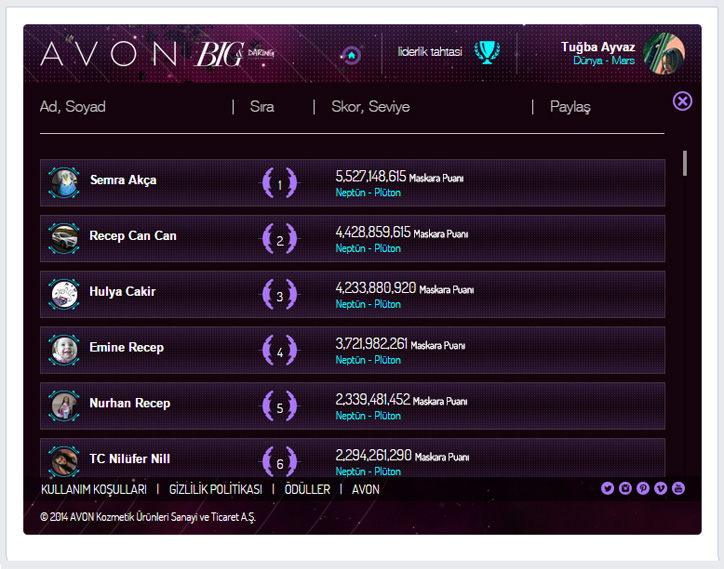Screen dimensions: 724x569
Task: Click Neptün - Plüton under Hulya Cakir
Action: [368, 304]
